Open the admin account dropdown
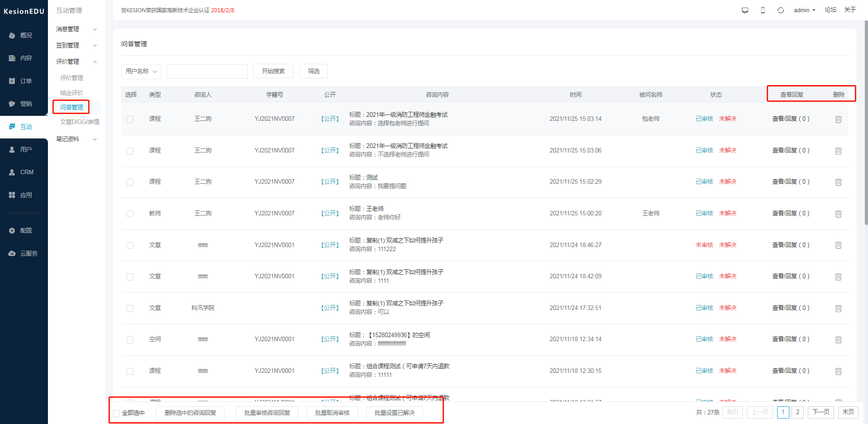This screenshot has height=424, width=868. click(805, 10)
